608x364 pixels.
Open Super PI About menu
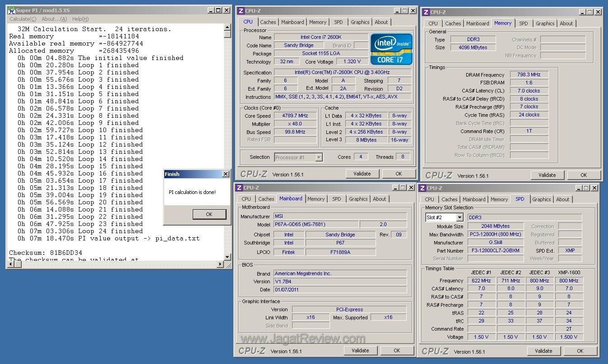54,19
